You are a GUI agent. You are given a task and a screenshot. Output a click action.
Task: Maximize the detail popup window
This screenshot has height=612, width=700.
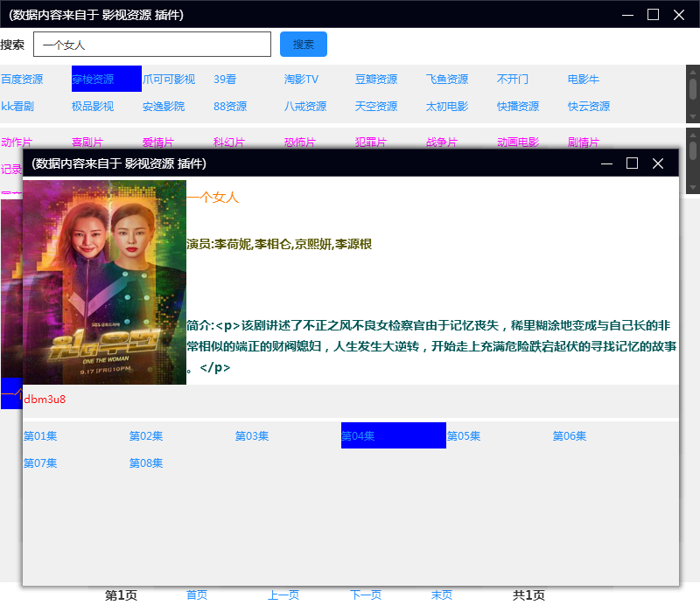[633, 163]
